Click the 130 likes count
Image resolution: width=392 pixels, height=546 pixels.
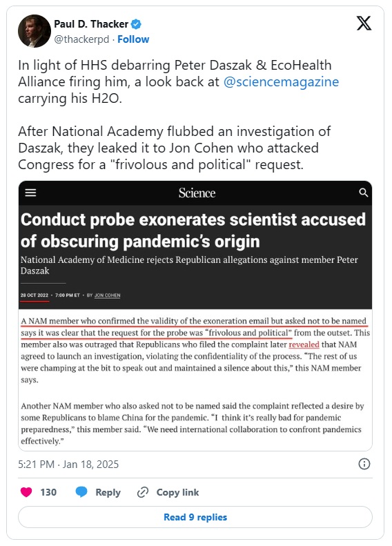click(x=48, y=492)
